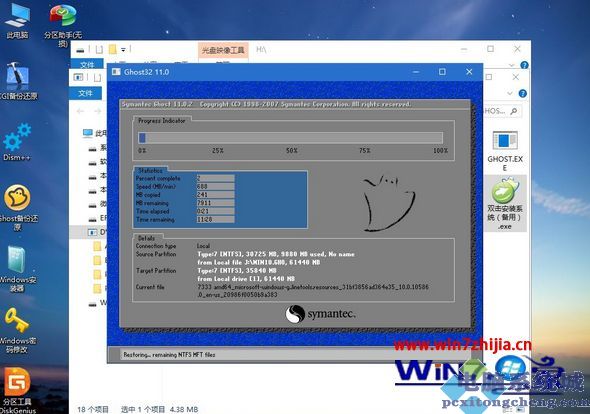
Task: Click '选中 1 个项目 4.38 MB' status text
Action: tap(160, 409)
